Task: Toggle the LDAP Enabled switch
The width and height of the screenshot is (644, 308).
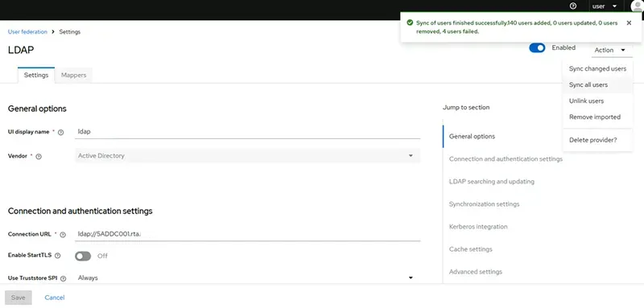Action: coord(537,48)
